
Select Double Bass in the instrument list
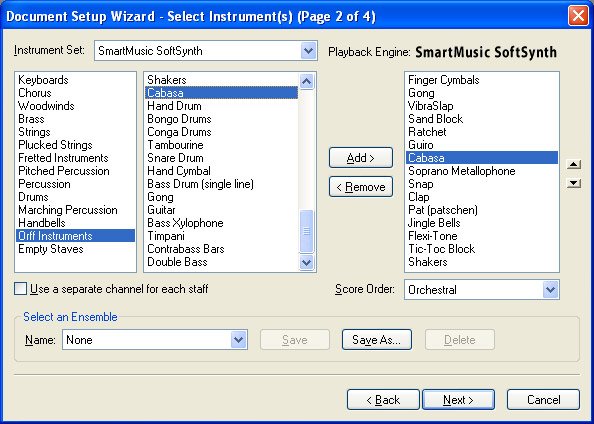(x=222, y=262)
